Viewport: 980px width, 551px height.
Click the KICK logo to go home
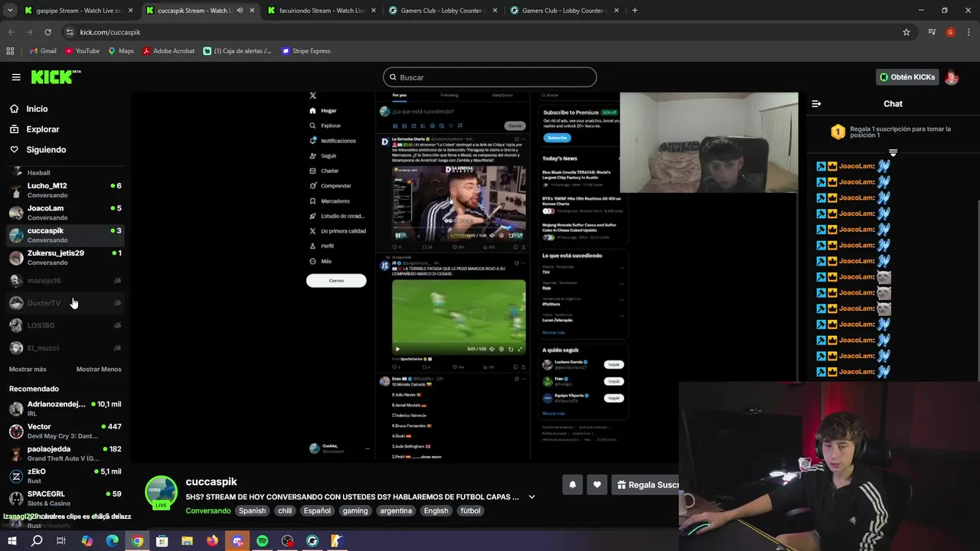point(55,77)
